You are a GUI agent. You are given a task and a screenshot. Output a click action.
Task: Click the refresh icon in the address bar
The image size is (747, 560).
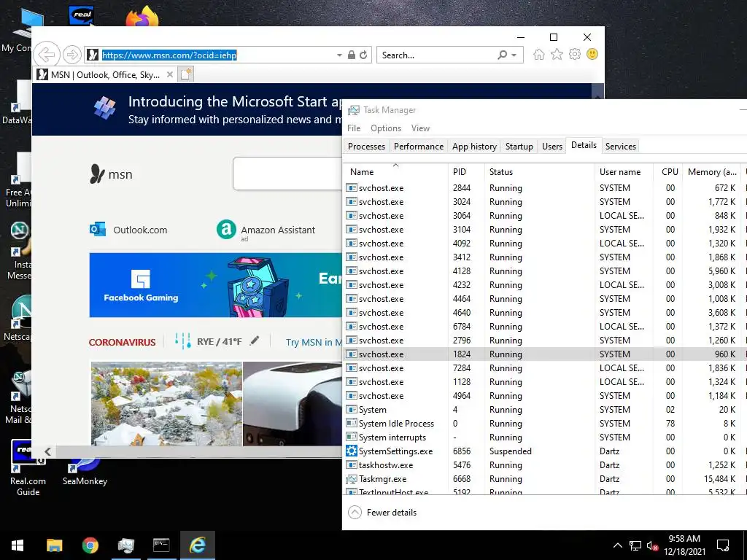(363, 55)
